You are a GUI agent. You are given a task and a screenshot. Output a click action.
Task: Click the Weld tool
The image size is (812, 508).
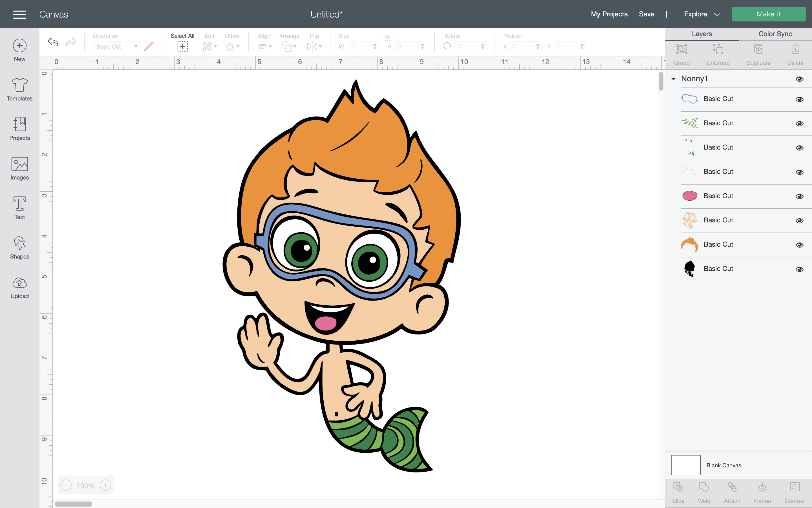(704, 492)
